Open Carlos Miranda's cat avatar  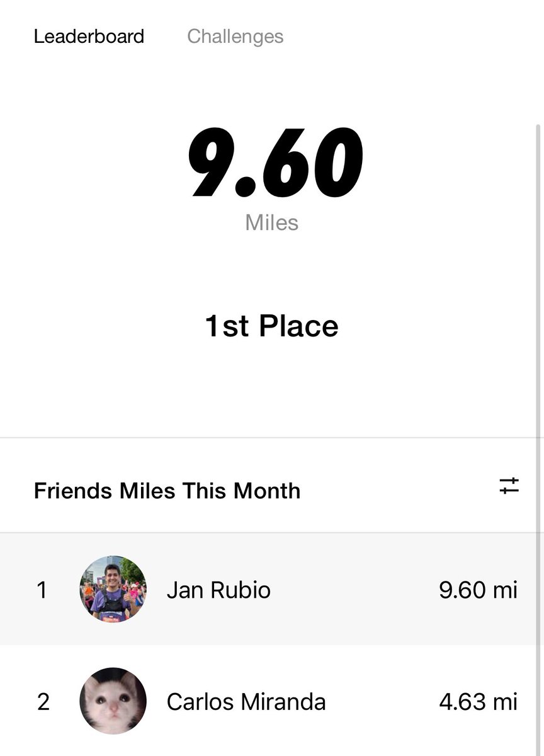pyautogui.click(x=113, y=701)
